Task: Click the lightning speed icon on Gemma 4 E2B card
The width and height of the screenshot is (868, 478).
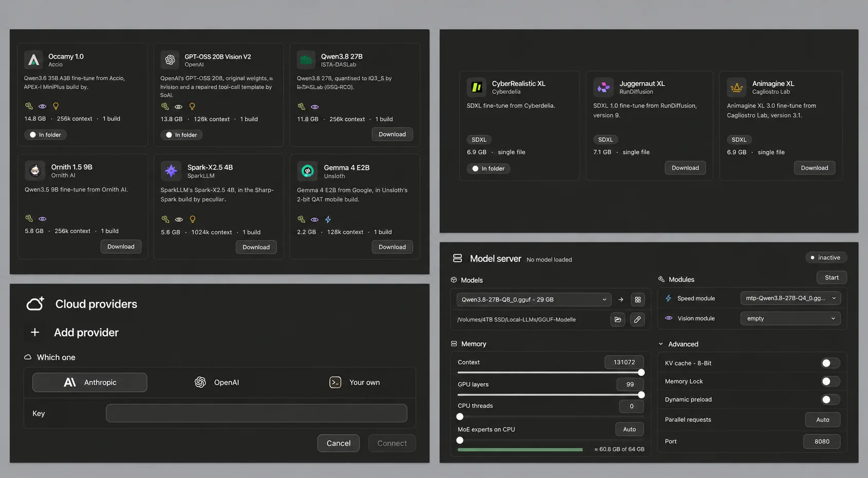Action: 328,219
